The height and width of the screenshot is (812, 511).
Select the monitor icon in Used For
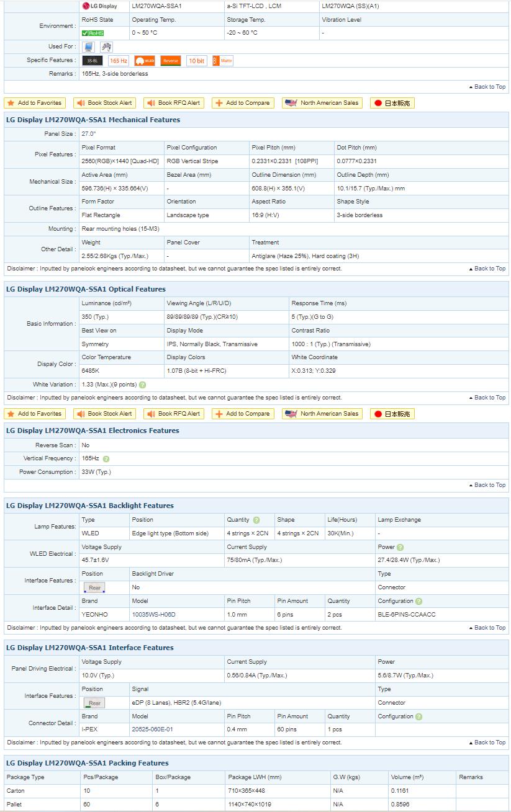[x=89, y=47]
